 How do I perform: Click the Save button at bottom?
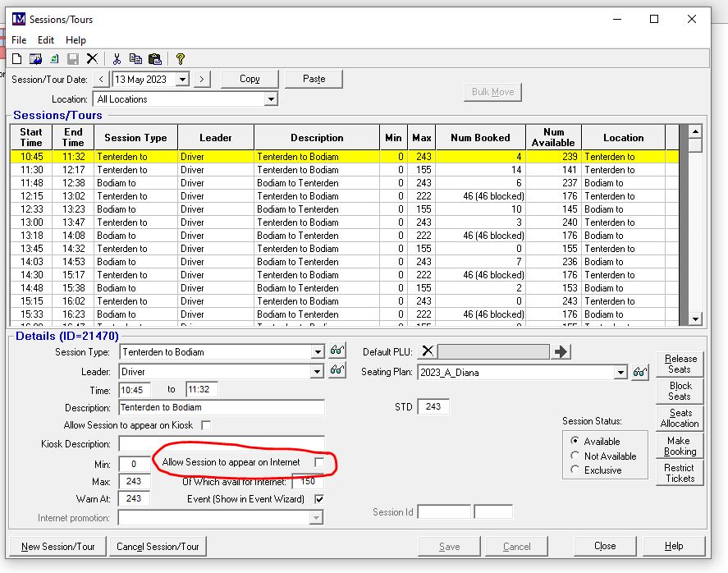tap(450, 547)
